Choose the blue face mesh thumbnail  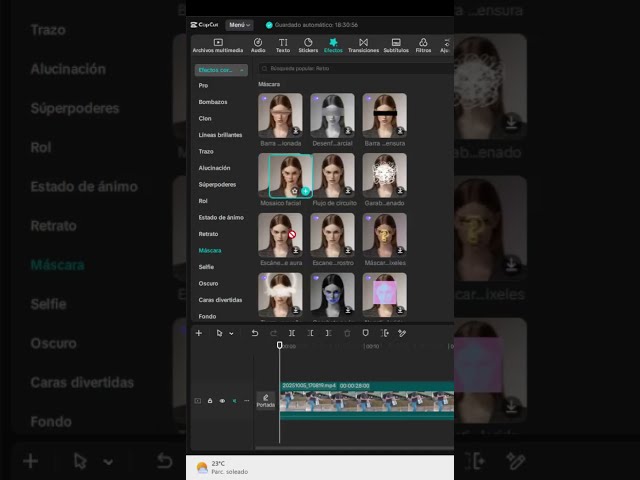click(x=332, y=295)
